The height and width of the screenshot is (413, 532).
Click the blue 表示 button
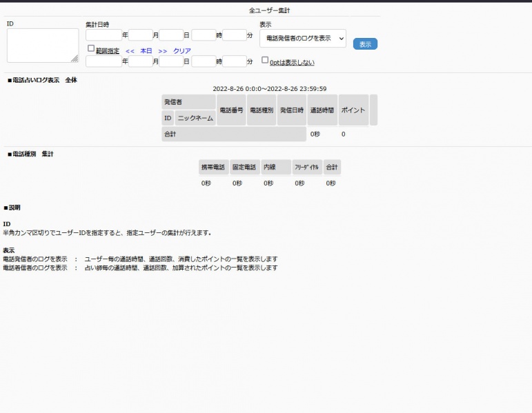[365, 44]
